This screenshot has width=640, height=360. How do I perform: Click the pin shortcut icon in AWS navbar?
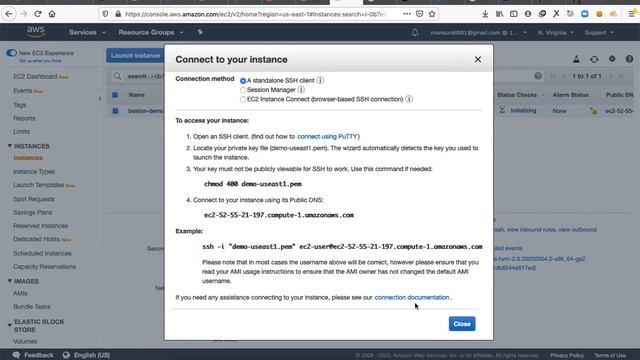[200, 32]
